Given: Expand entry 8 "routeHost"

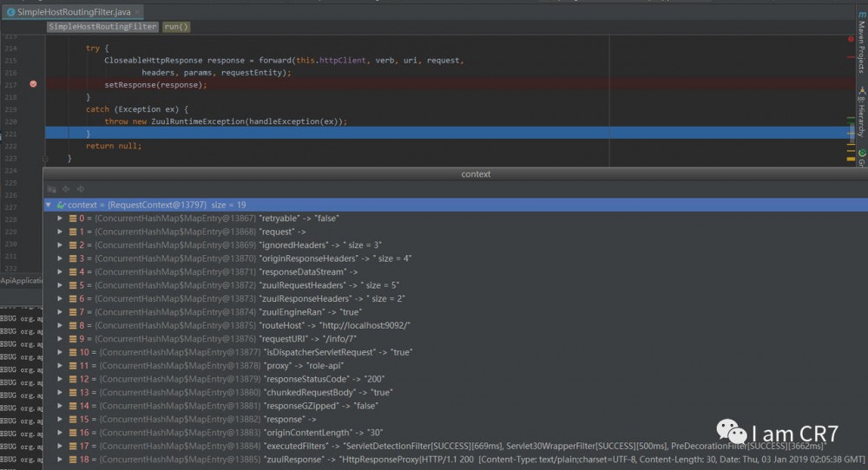Looking at the screenshot, I should (60, 325).
